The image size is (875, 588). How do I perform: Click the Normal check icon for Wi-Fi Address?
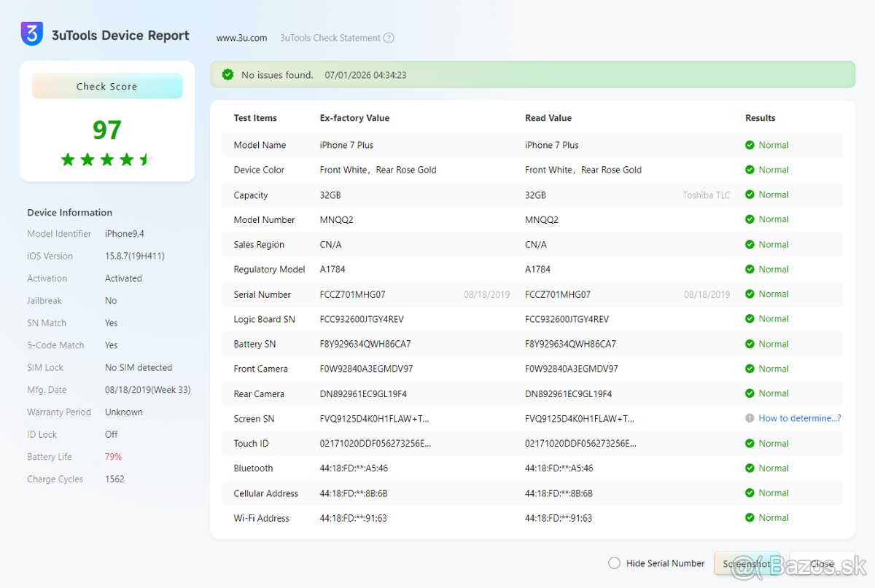point(750,518)
